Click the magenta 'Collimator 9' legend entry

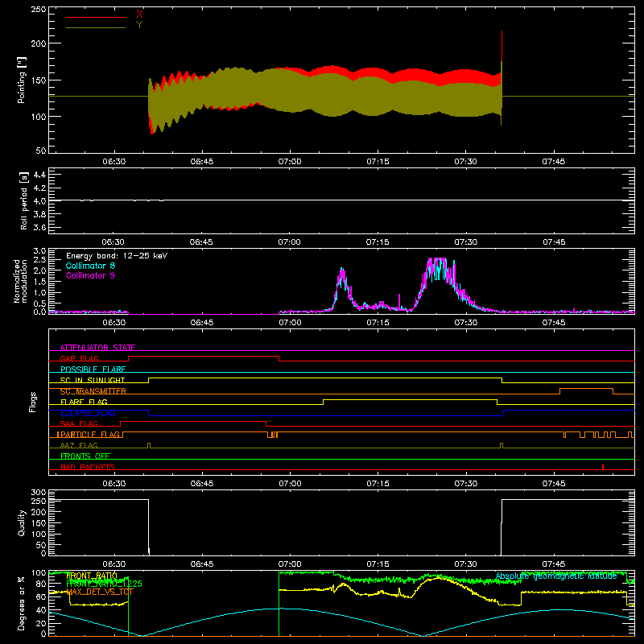90,275
